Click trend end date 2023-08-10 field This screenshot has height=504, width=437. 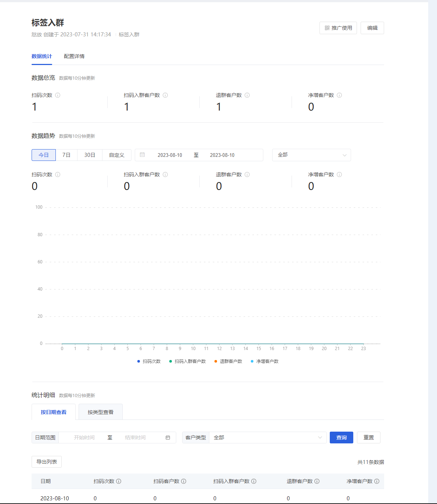point(222,155)
